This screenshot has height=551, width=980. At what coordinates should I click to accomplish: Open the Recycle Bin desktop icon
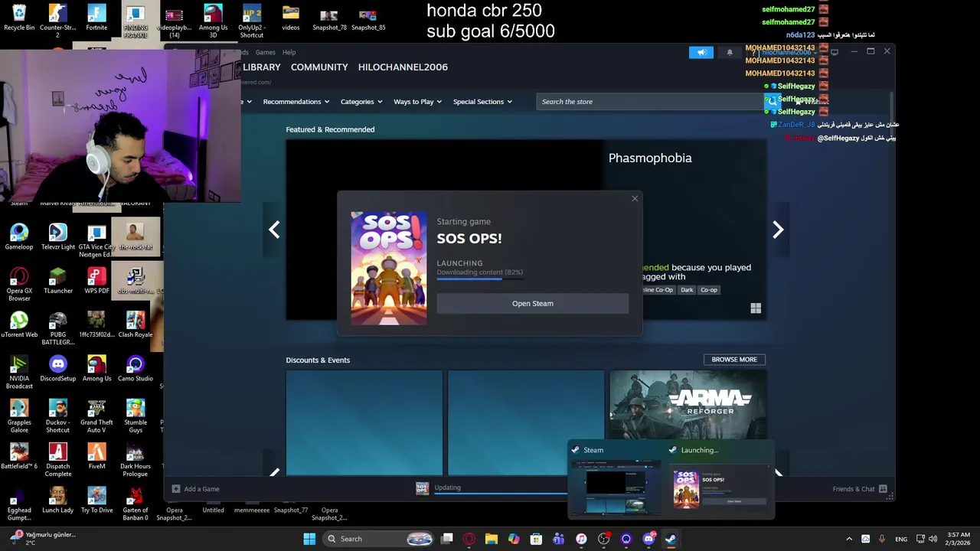point(19,18)
